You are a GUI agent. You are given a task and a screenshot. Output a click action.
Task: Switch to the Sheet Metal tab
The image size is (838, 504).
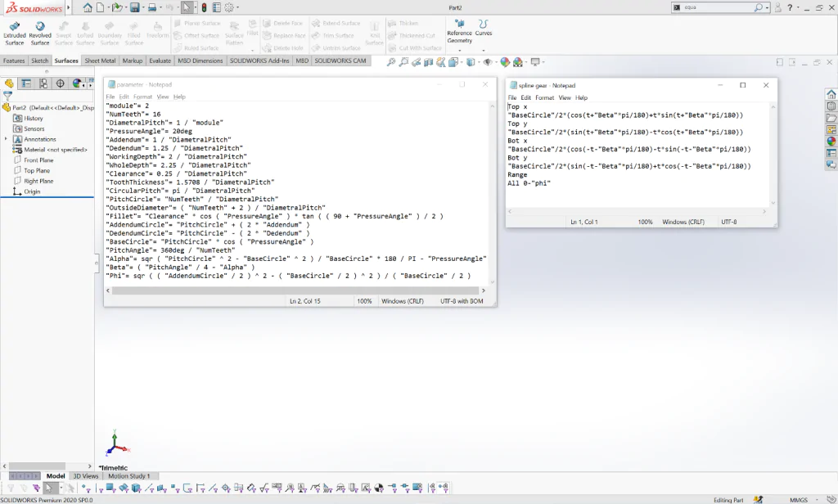[x=100, y=61]
